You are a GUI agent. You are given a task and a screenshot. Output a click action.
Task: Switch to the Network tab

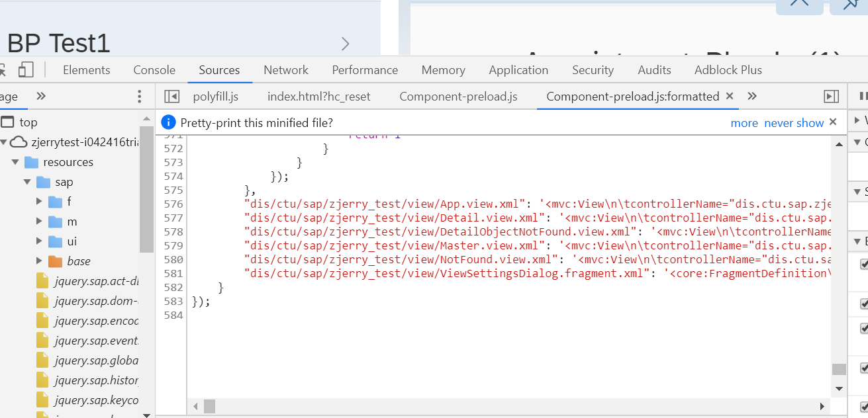pyautogui.click(x=286, y=70)
